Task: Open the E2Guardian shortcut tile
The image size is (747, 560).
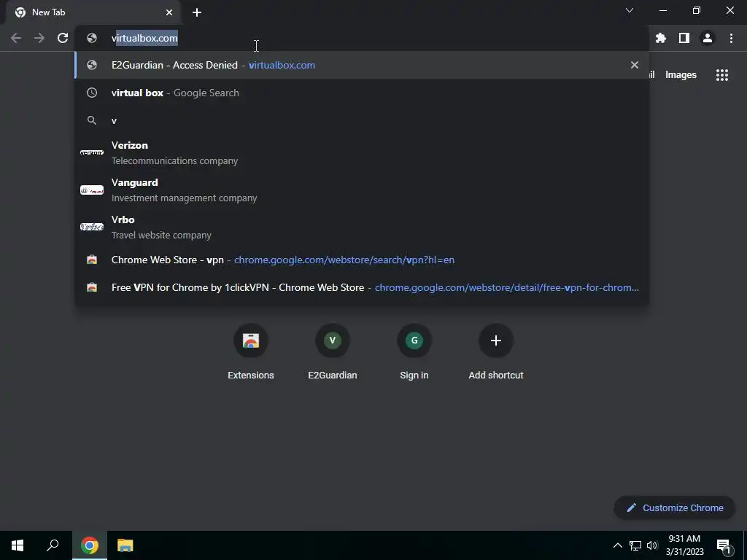Action: pos(333,352)
